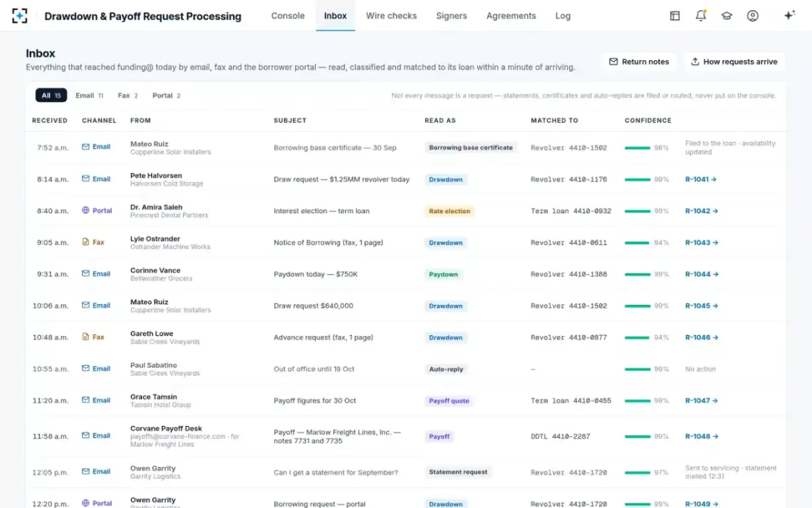Viewport: 812px width, 508px height.
Task: Switch to the Console tab
Action: 288,16
